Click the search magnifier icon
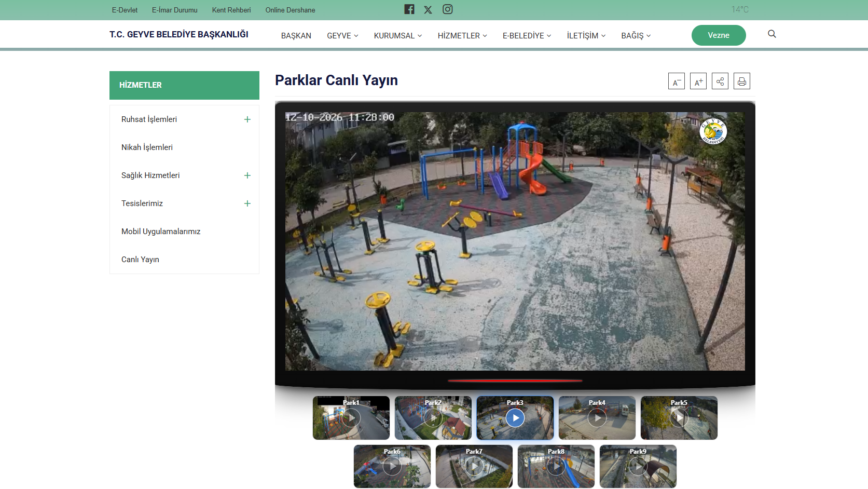 pos(772,34)
